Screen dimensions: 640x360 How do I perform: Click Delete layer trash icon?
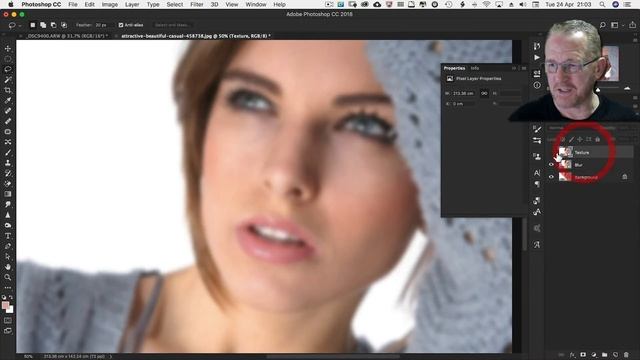pyautogui.click(x=626, y=355)
